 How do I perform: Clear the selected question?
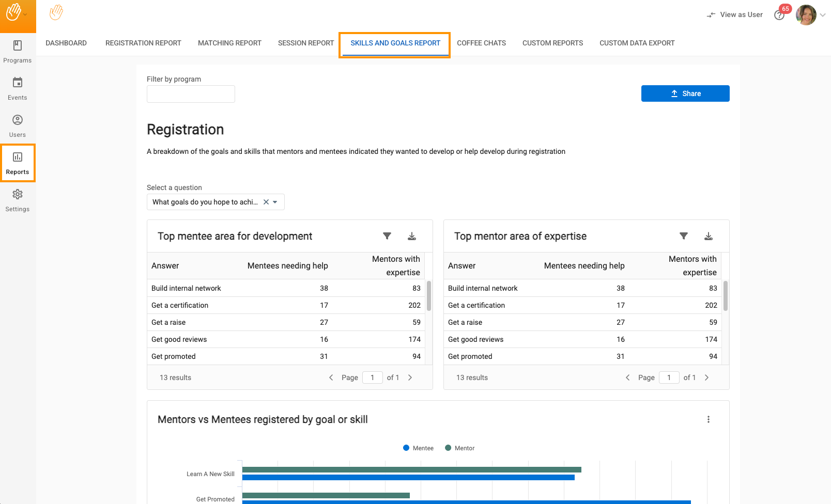[266, 202]
